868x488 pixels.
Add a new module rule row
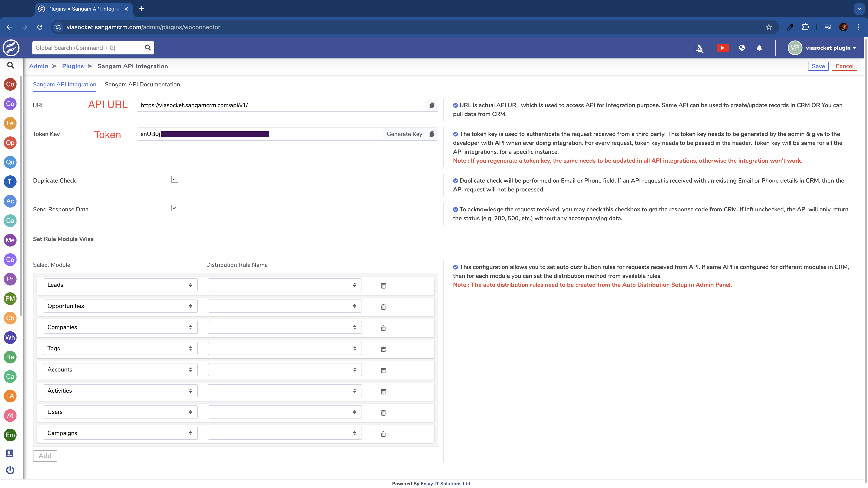coord(45,456)
